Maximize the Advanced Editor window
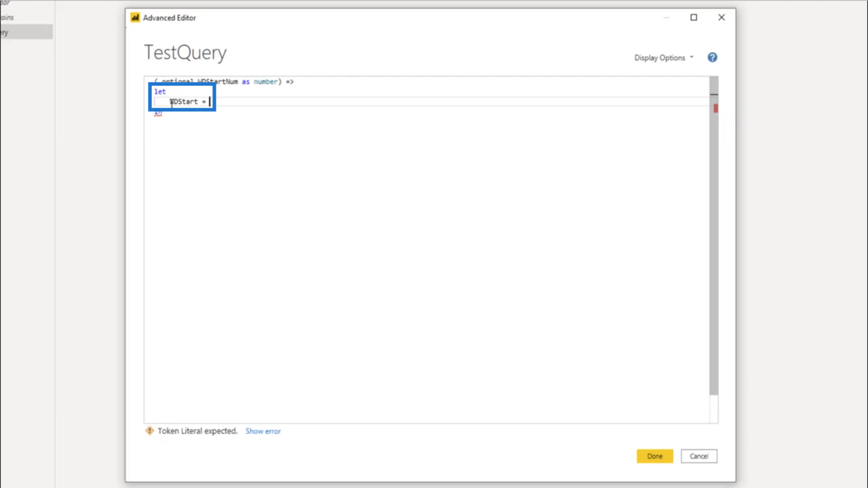Viewport: 868px width, 488px height. click(694, 18)
